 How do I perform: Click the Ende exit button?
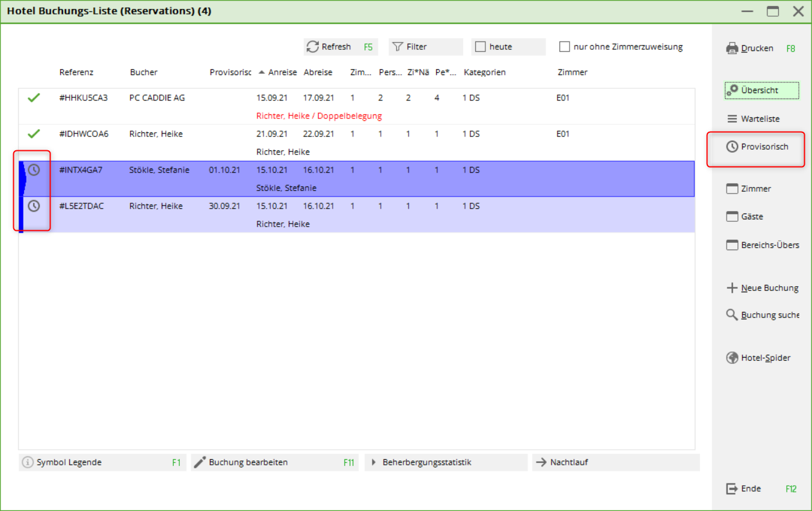pyautogui.click(x=744, y=489)
